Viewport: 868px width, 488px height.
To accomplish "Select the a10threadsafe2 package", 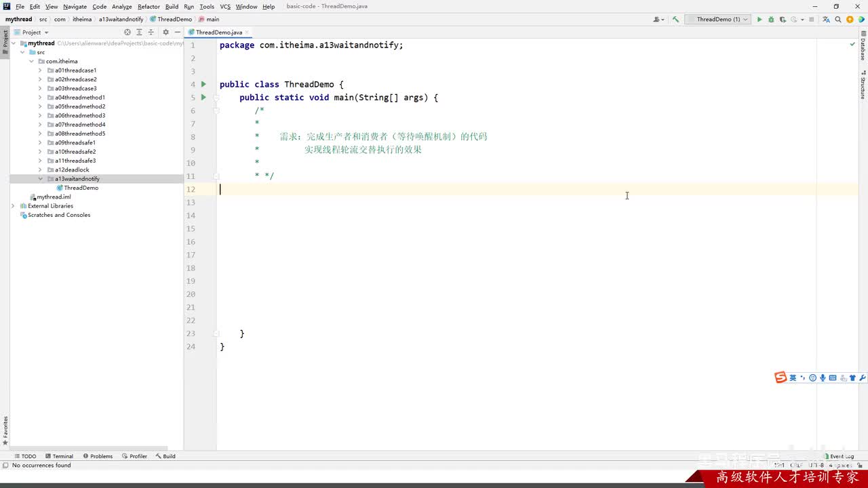I will point(75,152).
